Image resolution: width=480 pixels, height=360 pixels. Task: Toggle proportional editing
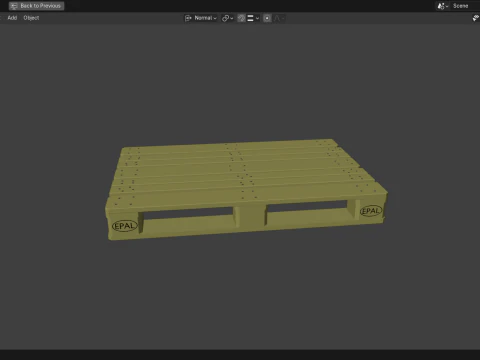(x=267, y=18)
